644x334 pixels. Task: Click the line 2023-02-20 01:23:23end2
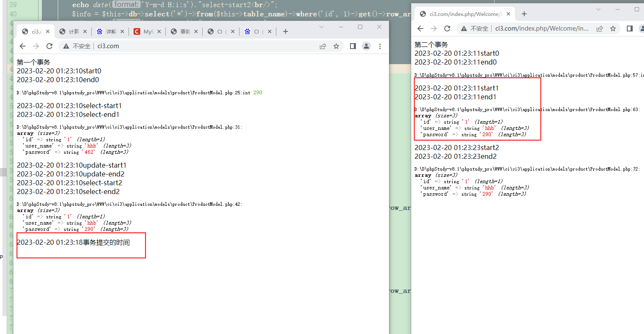[456, 156]
